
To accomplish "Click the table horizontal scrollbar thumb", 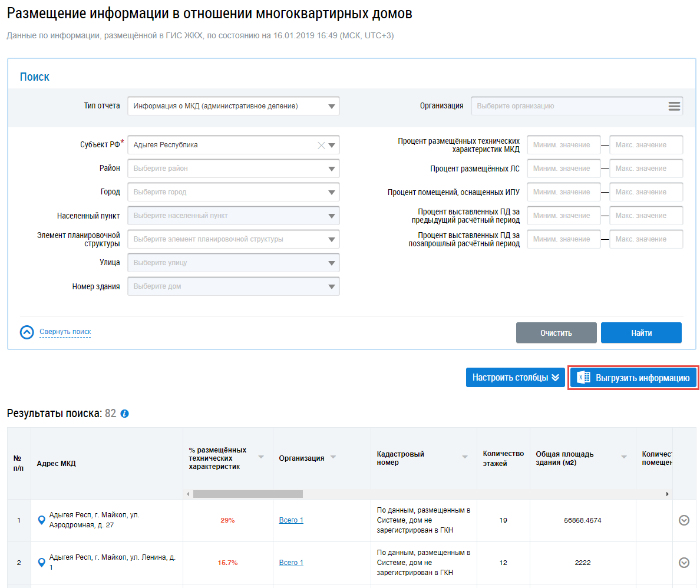I will pos(247,494).
